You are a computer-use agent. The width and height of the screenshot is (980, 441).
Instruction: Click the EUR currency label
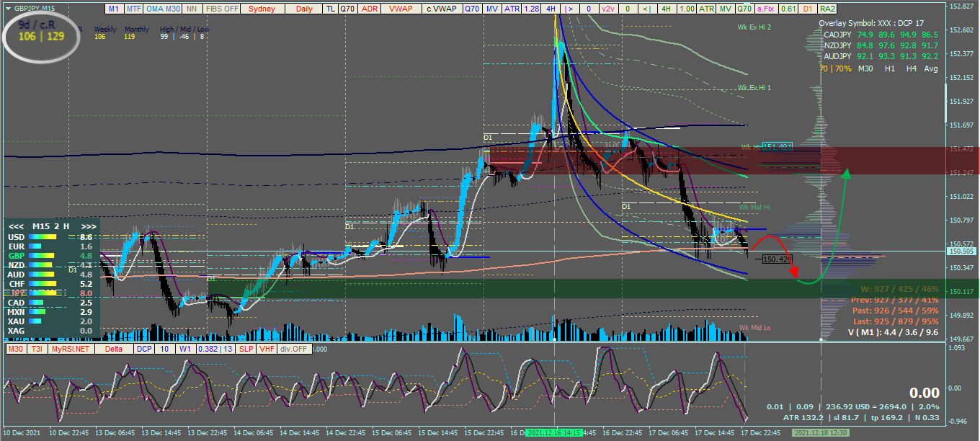[15, 246]
